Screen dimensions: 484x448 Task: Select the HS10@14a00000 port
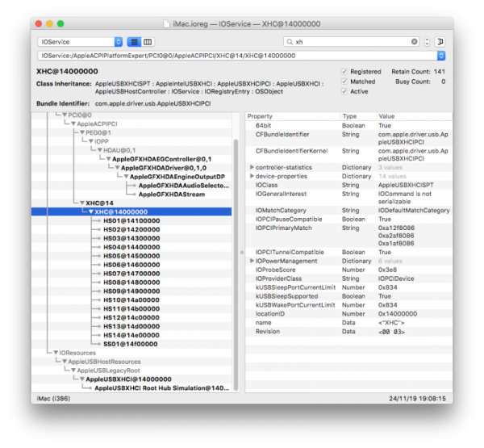pyautogui.click(x=131, y=300)
